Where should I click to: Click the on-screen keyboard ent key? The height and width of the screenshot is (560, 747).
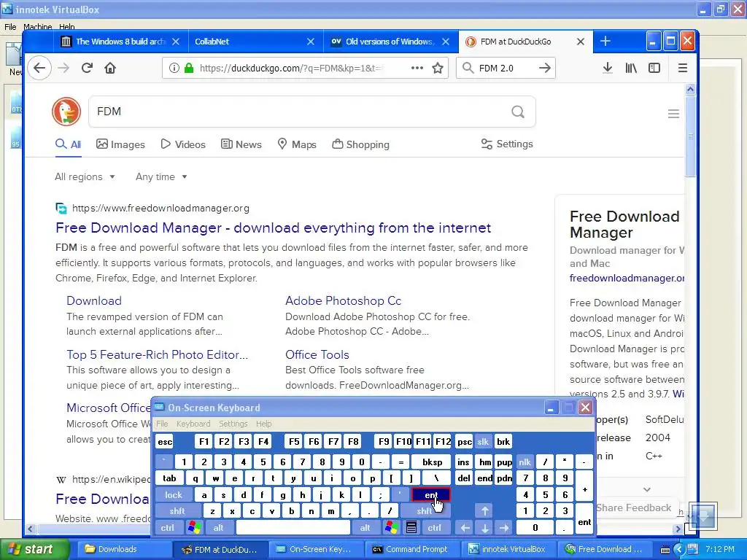point(430,495)
